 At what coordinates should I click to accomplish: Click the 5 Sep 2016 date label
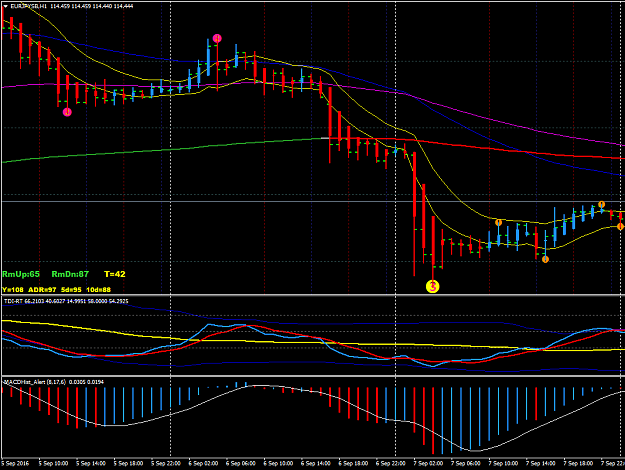(x=16, y=463)
